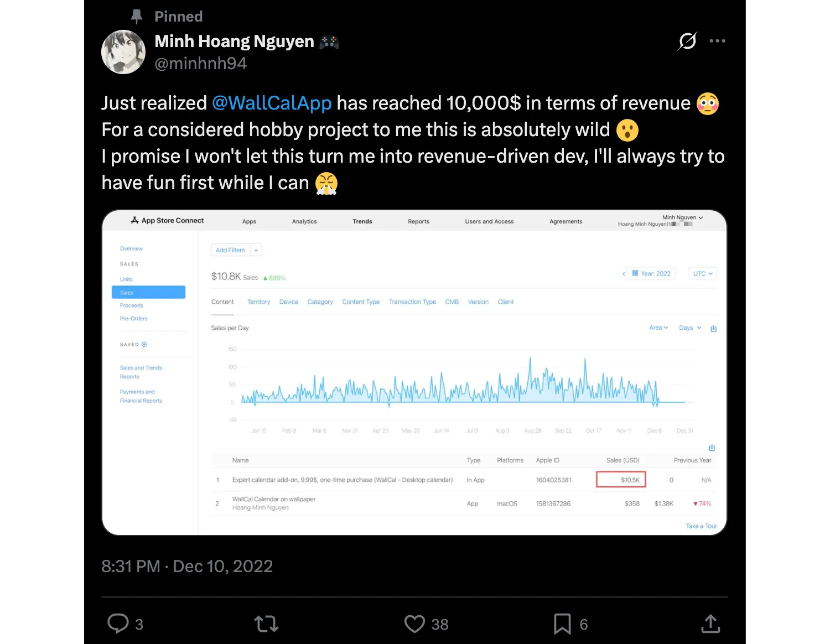Bookmark this post
Image resolution: width=830 pixels, height=644 pixels.
click(562, 624)
